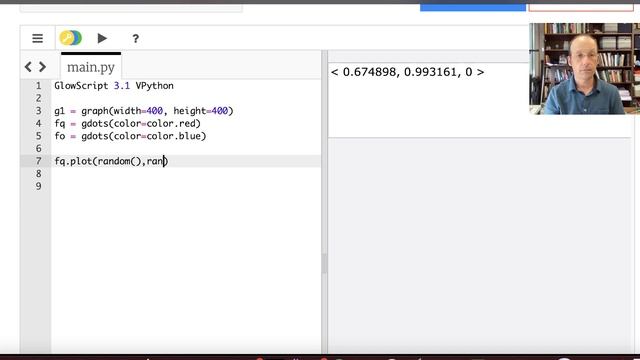Open help question mark
Image resolution: width=640 pixels, height=360 pixels.
click(x=136, y=39)
